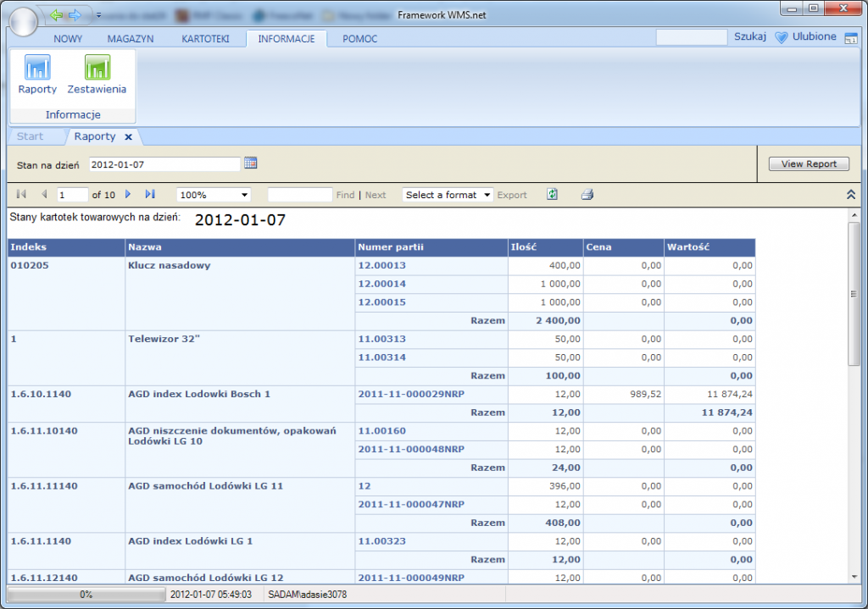Click the Stan na dzień date field
The height and width of the screenshot is (609, 868).
(x=164, y=164)
